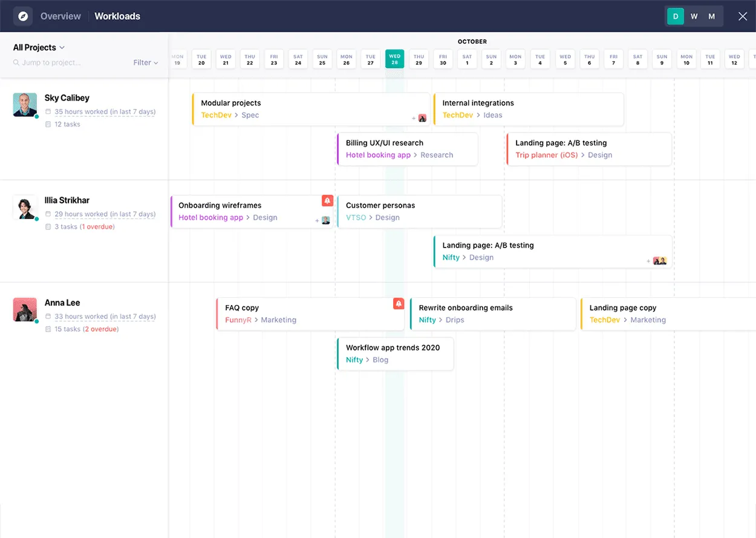Switch to weekly view with W toggle
This screenshot has height=538, width=756.
694,16
